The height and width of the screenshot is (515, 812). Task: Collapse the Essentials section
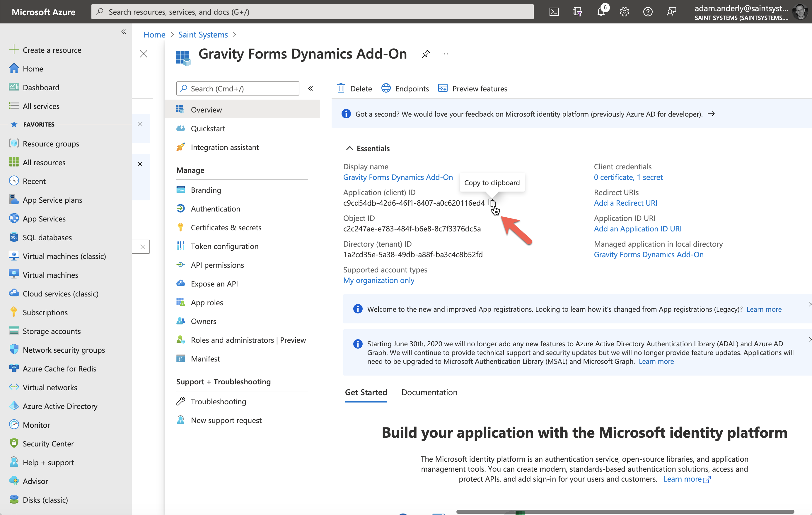350,149
